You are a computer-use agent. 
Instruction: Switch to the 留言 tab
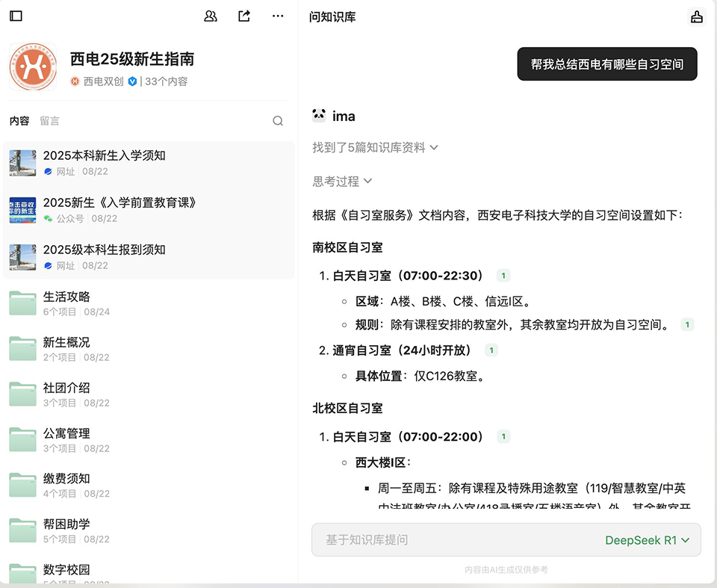pos(49,121)
